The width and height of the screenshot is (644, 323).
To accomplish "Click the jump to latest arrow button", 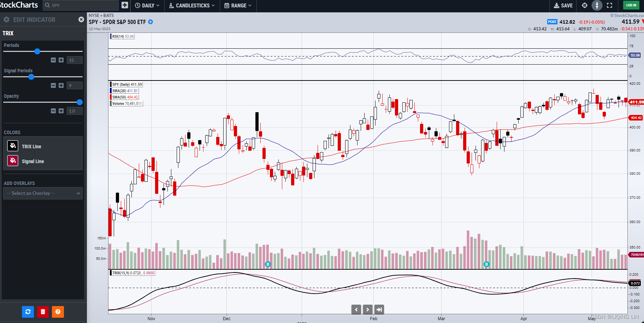I will click(379, 310).
